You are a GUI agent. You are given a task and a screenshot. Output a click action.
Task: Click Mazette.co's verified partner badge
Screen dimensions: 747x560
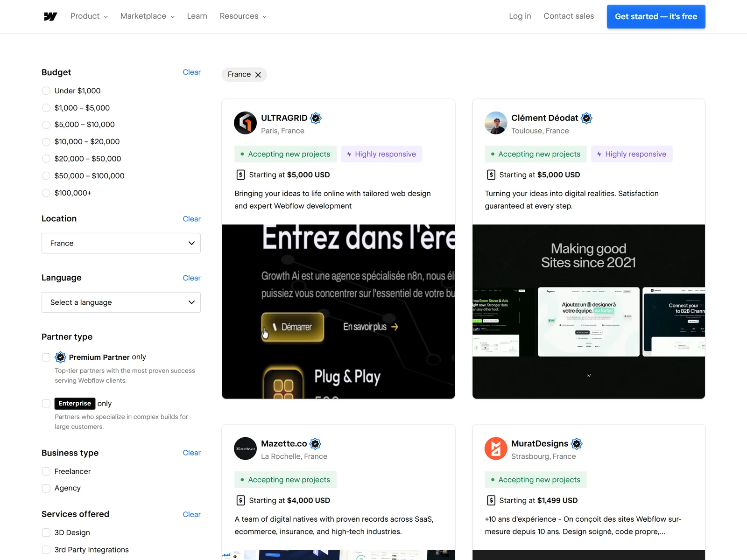[x=316, y=444]
